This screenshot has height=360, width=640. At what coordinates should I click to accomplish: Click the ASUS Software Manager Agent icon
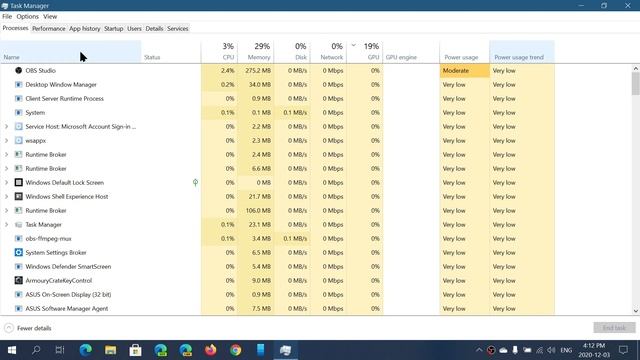(18, 309)
